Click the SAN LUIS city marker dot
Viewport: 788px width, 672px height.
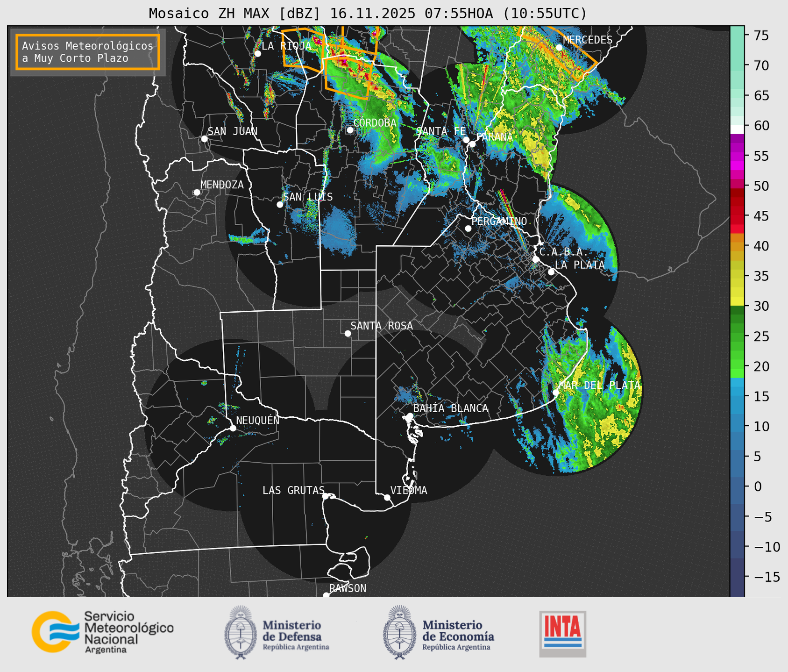point(280,205)
